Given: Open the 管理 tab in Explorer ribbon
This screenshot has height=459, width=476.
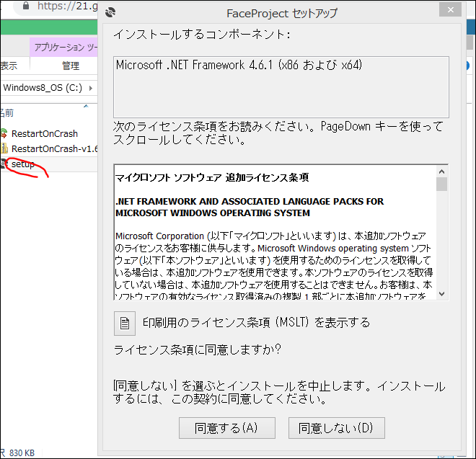Looking at the screenshot, I should point(71,66).
